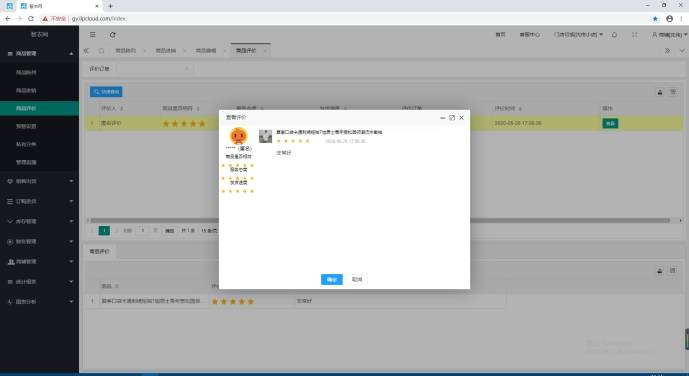Go to 首页 link in the header

tap(500, 34)
